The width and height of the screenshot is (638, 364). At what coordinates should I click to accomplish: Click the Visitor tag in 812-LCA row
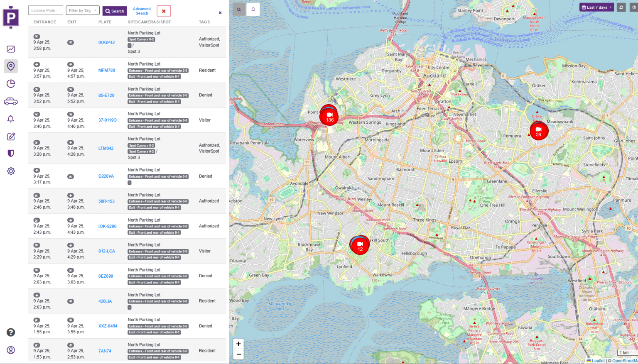click(x=205, y=251)
